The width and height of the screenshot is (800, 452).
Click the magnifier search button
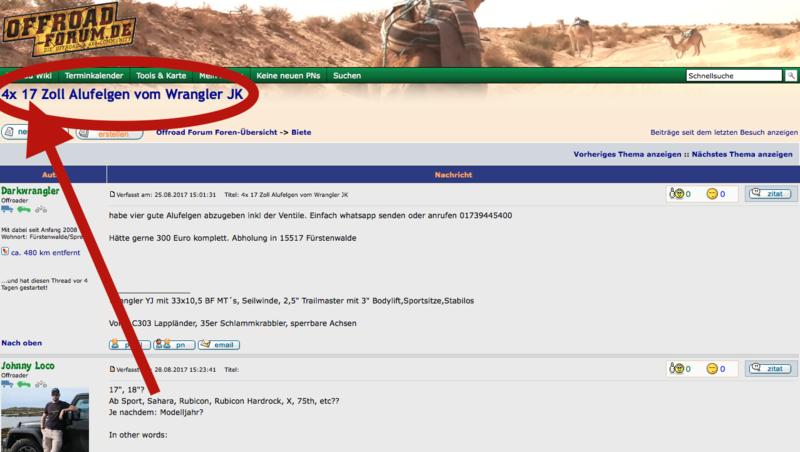point(791,76)
